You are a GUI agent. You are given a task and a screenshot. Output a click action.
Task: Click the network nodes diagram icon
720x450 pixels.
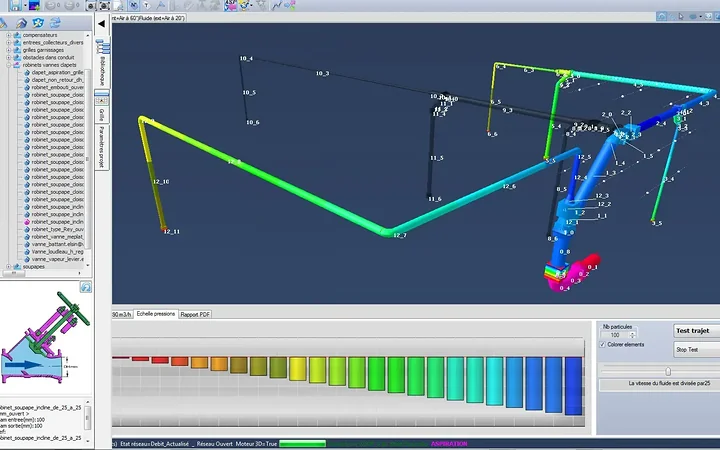[x=290, y=6]
